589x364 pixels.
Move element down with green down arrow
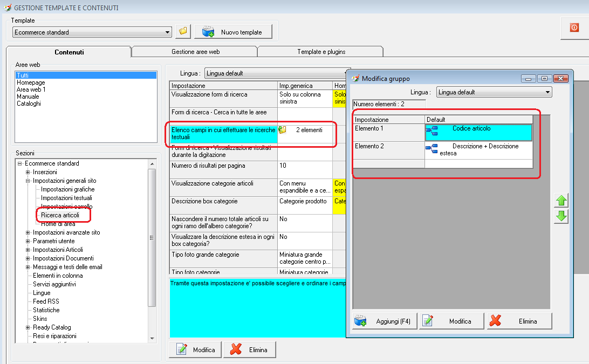[x=561, y=217]
